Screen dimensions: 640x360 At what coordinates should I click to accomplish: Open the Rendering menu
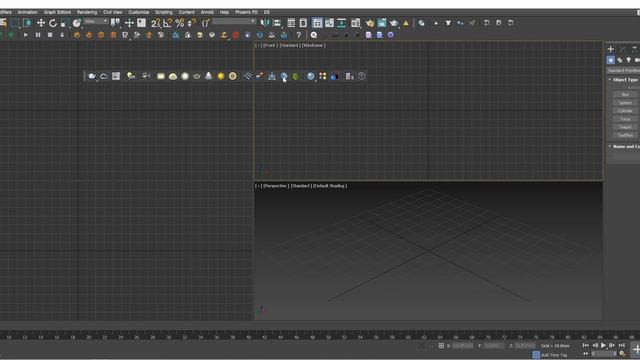[87, 12]
